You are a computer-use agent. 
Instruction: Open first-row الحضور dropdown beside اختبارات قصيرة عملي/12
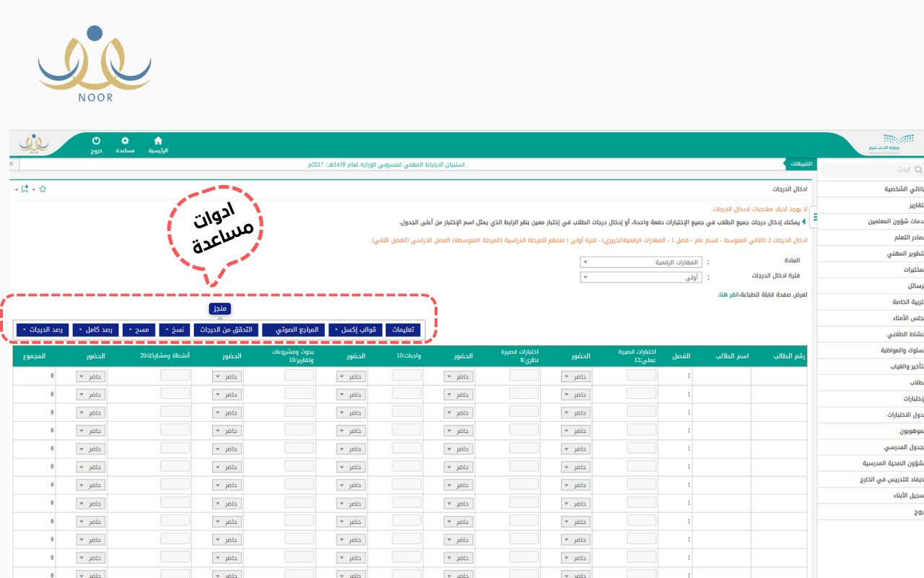click(x=576, y=376)
